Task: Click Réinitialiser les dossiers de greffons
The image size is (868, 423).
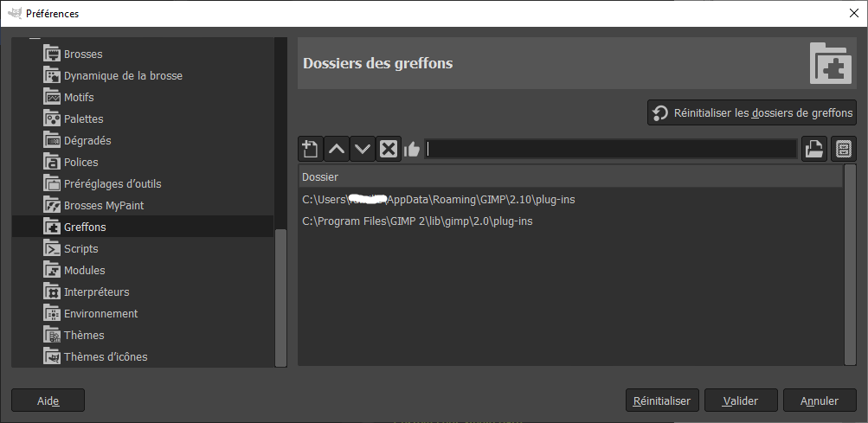Action: click(x=752, y=113)
